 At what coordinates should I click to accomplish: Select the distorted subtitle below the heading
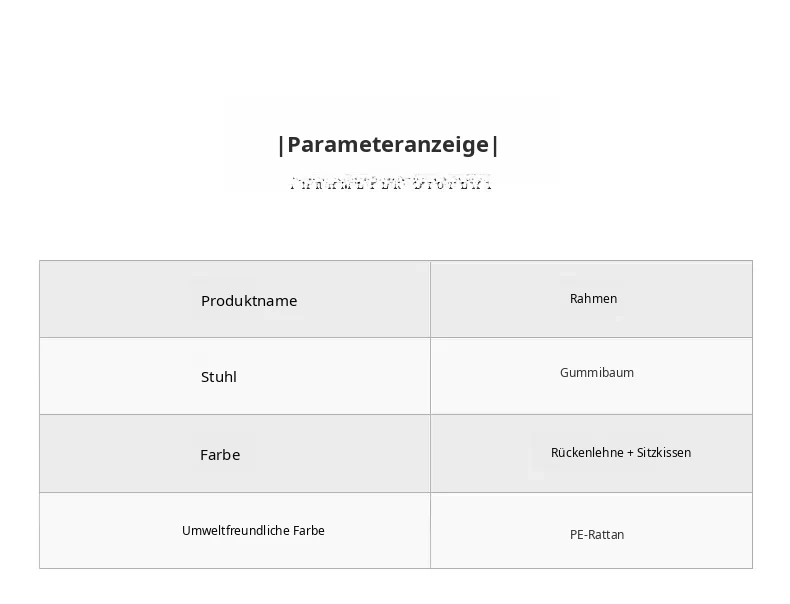[390, 182]
